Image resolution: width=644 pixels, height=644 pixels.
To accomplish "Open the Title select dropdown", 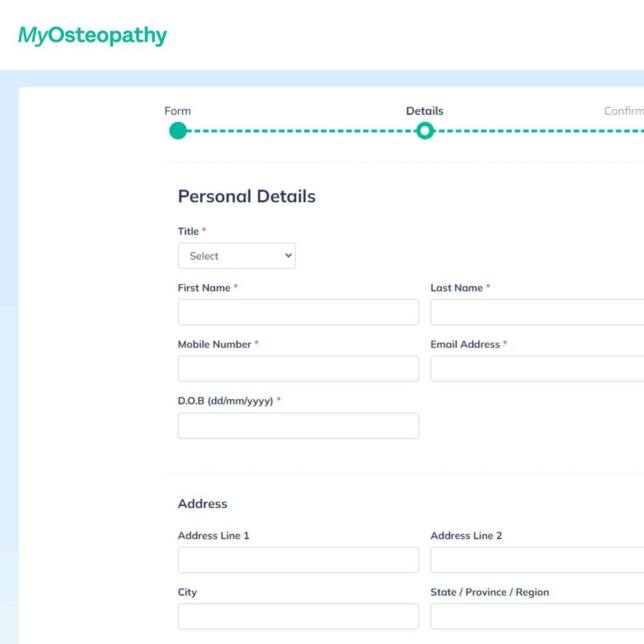I will (236, 256).
